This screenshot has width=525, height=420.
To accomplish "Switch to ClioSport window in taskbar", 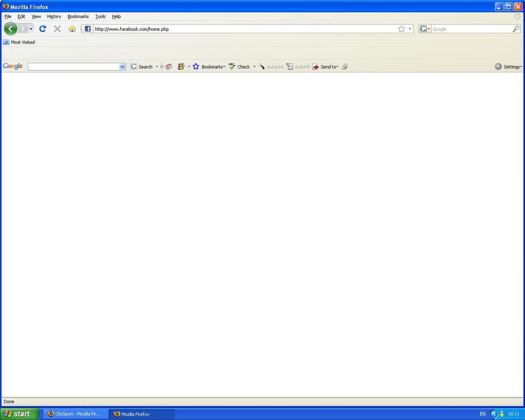I will (75, 414).
